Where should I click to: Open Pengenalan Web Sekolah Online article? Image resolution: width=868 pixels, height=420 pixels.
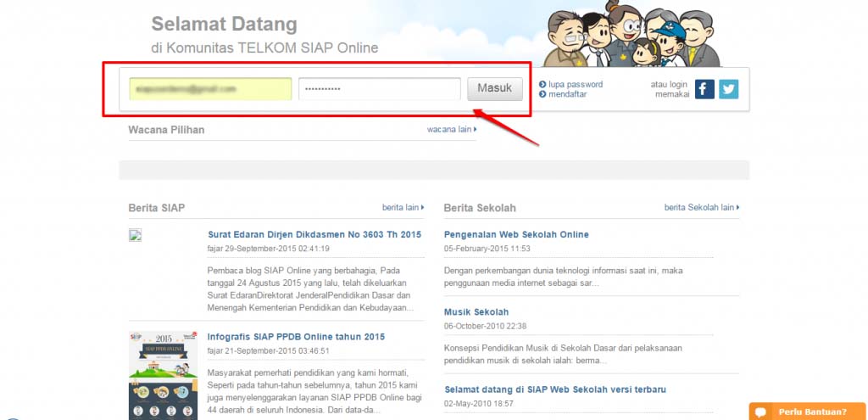(516, 234)
